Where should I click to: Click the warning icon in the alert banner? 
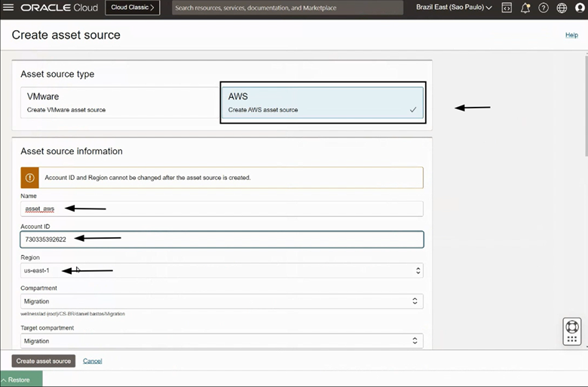click(x=30, y=178)
